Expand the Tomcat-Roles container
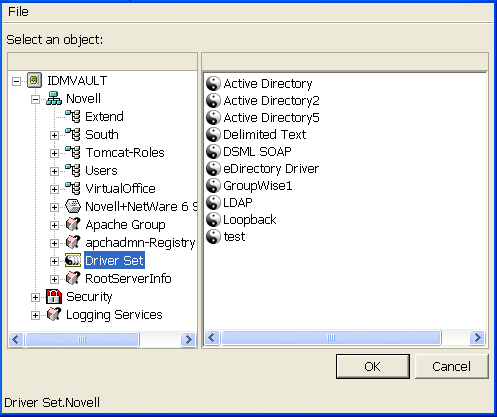497x417 pixels. click(54, 153)
